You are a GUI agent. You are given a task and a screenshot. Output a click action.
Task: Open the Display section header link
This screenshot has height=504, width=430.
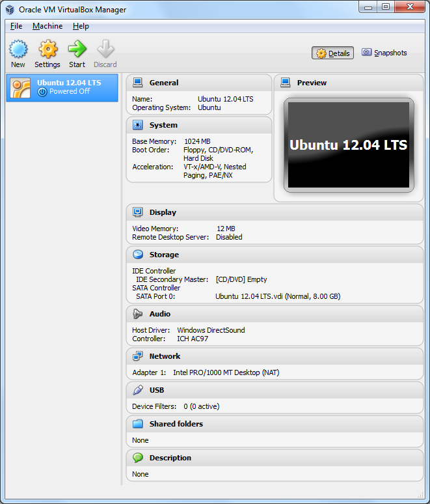pyautogui.click(x=163, y=212)
